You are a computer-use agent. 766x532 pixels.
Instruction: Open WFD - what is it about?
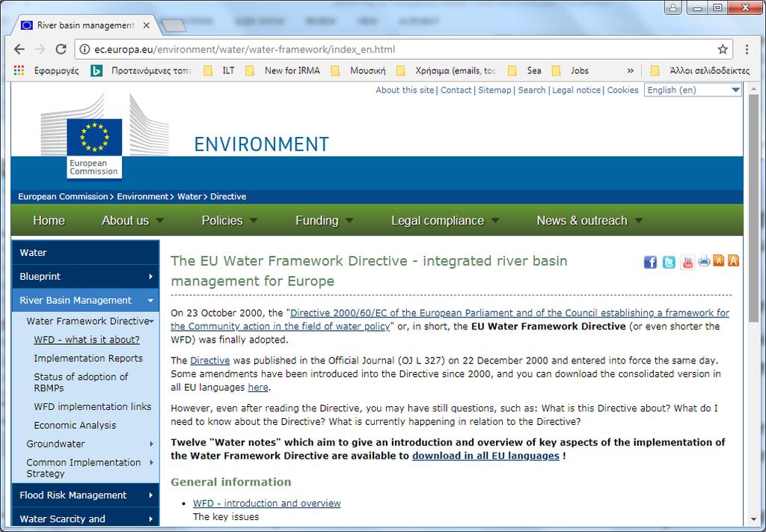(x=87, y=340)
